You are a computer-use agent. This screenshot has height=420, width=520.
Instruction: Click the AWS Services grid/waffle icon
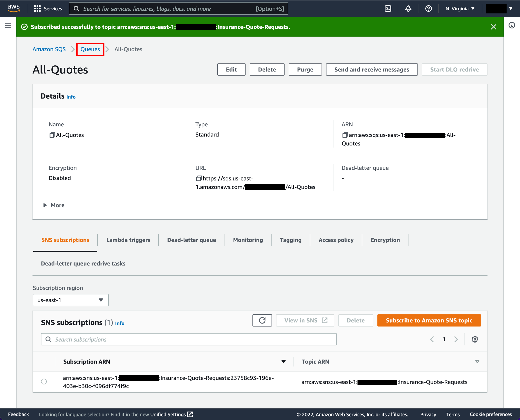(x=38, y=8)
